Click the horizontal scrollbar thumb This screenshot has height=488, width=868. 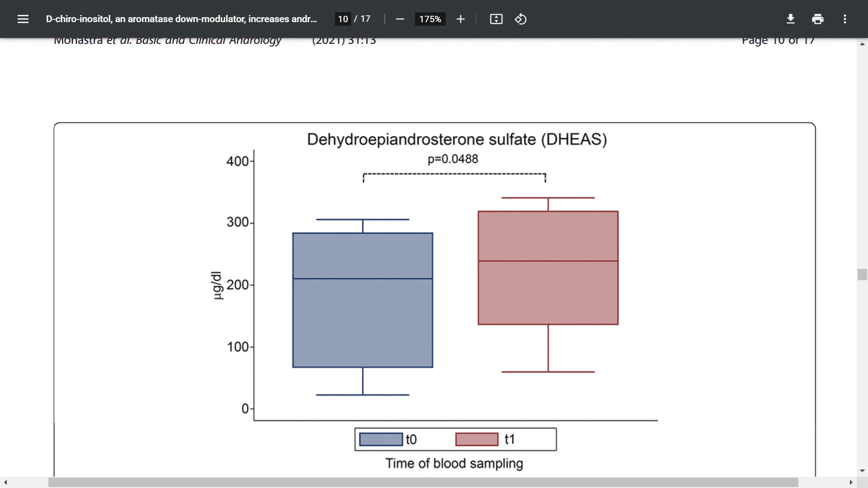(423, 483)
